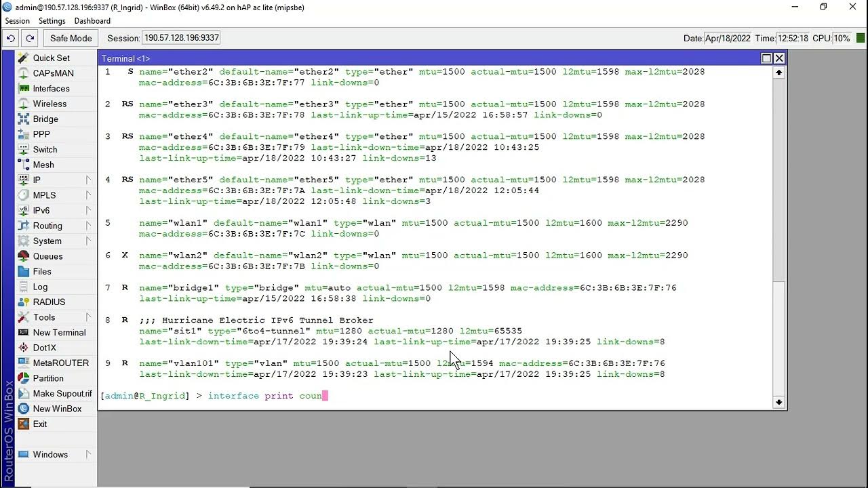Expand the System submenu arrow
This screenshot has width=868, height=488.
tap(88, 241)
